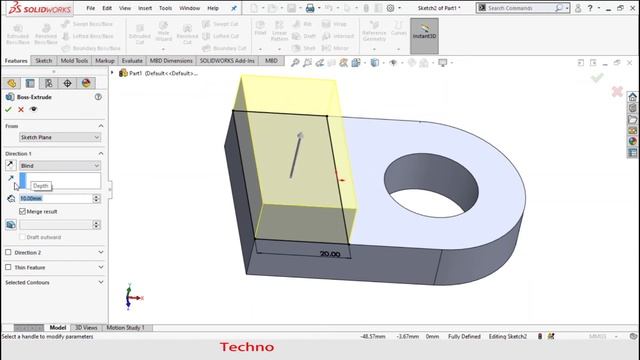This screenshot has width=640, height=360.
Task: Toggle the Instant3D button
Action: click(424, 36)
